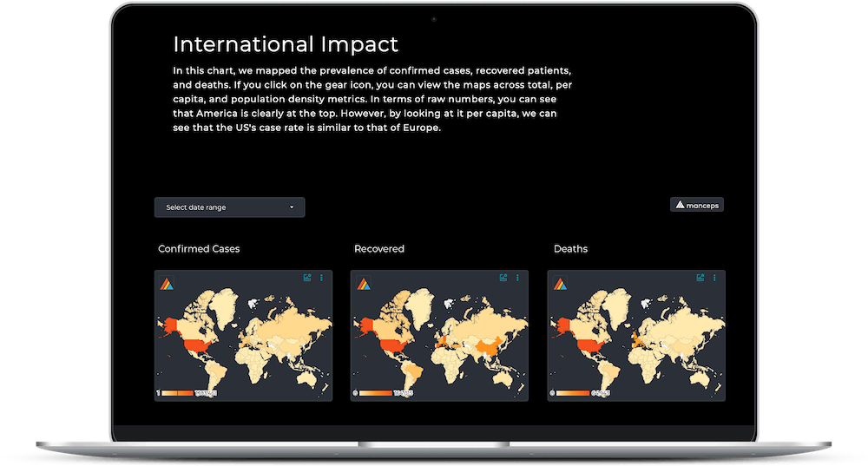Click the logo icon in Recovered map
868x466 pixels.
point(362,283)
